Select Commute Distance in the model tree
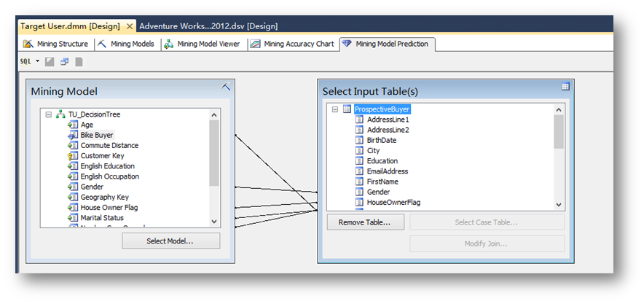The width and height of the screenshot is (644, 304). point(110,145)
